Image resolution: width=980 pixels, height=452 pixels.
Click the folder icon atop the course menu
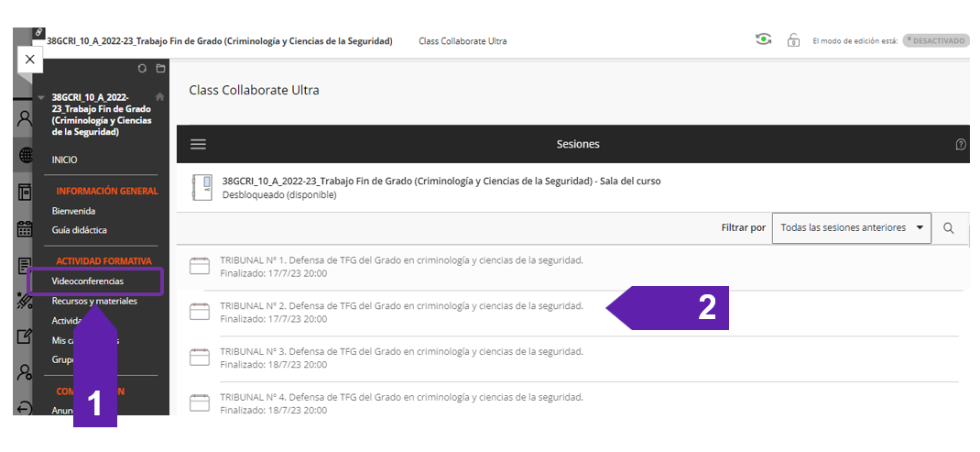pyautogui.click(x=160, y=68)
